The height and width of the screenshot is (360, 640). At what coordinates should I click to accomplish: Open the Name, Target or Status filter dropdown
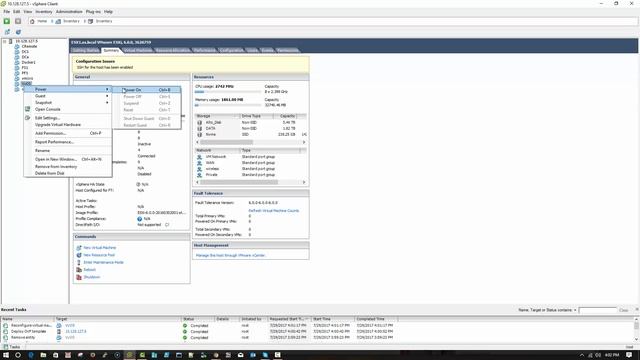click(x=575, y=310)
